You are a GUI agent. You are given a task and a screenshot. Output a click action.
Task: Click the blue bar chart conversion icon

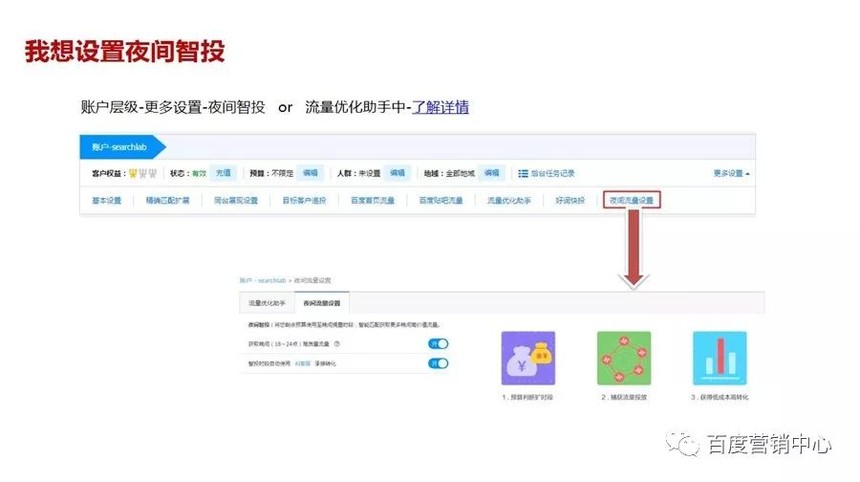(720, 358)
